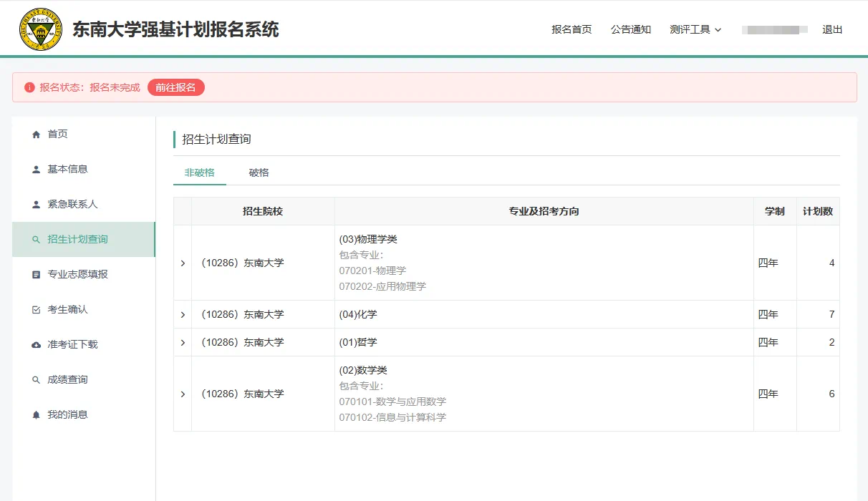
Task: Select the 考生确认 confirmation icon
Action: click(36, 309)
